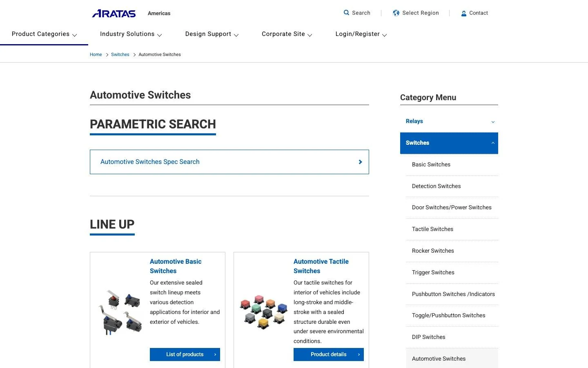The image size is (588, 368).
Task: Collapse the Switches category
Action: 449,143
